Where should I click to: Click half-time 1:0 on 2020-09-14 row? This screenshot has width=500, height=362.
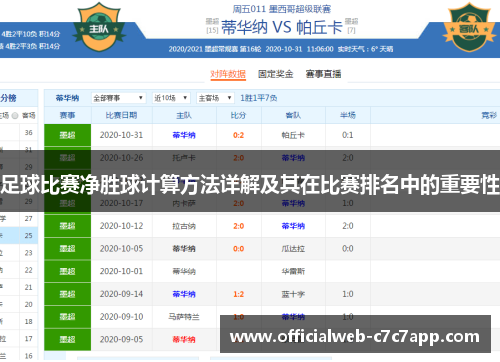coord(348,294)
